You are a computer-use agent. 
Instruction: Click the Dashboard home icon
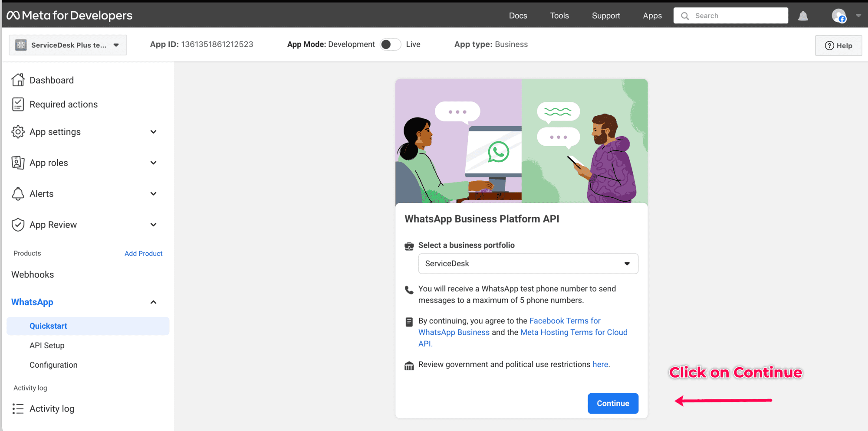tap(18, 80)
